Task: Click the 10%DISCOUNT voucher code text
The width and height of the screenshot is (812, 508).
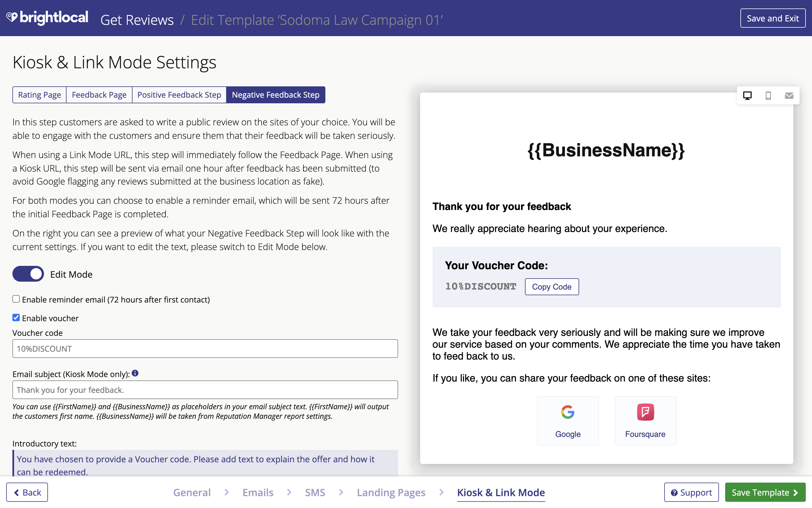Action: click(480, 286)
